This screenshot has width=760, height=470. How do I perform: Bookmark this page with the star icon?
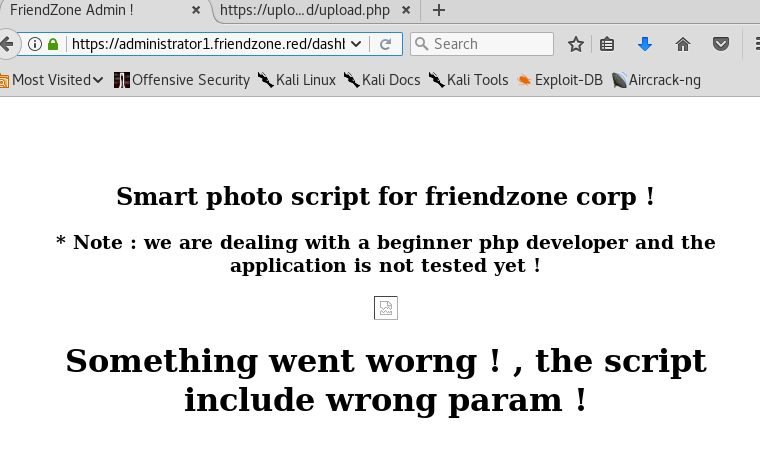click(576, 44)
